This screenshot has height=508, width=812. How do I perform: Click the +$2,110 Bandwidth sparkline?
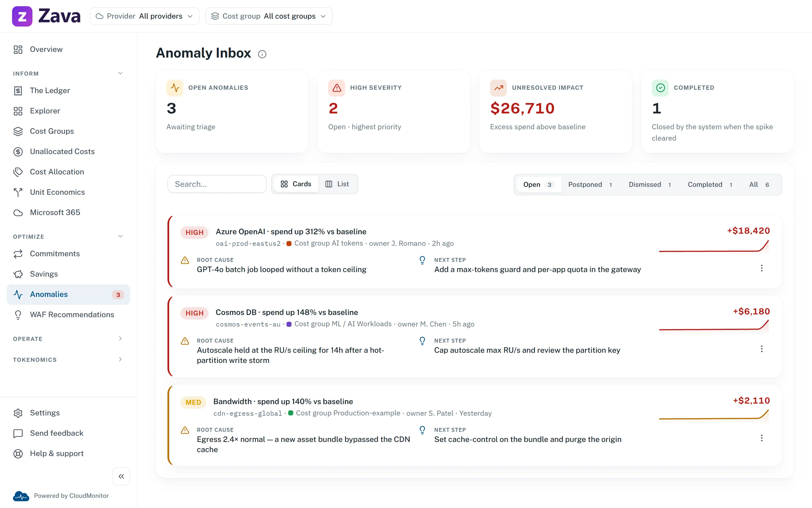(x=714, y=415)
